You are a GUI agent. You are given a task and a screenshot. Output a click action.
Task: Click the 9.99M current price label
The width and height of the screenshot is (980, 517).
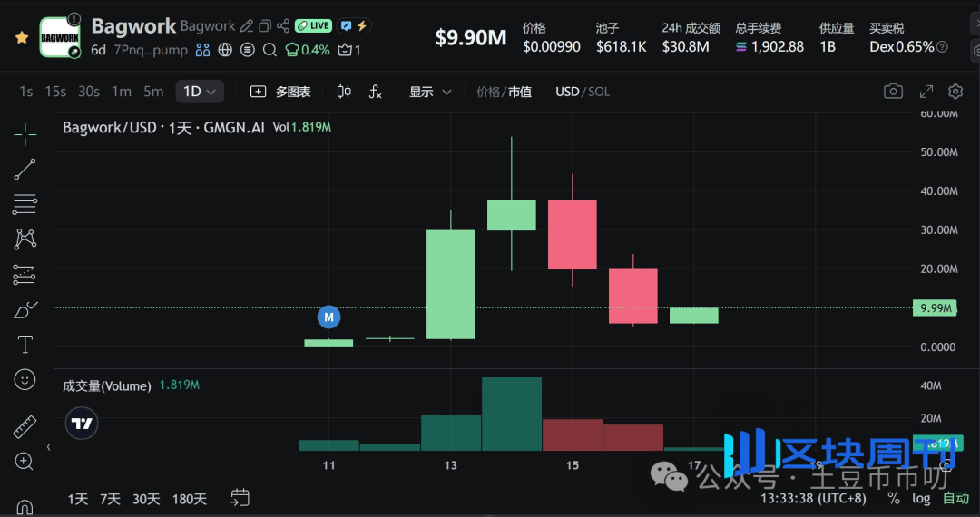pyautogui.click(x=935, y=307)
